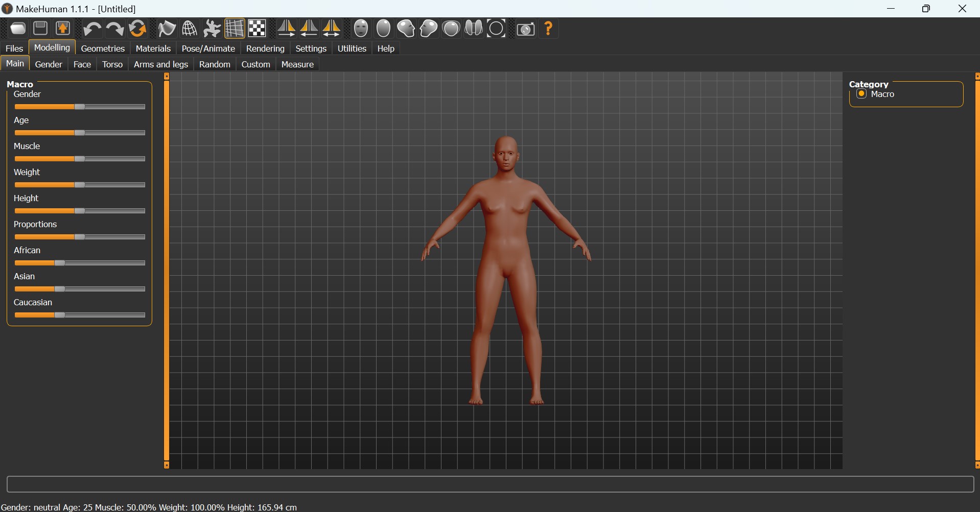Switch to back view head icon
This screenshot has width=980, height=512.
[x=383, y=29]
